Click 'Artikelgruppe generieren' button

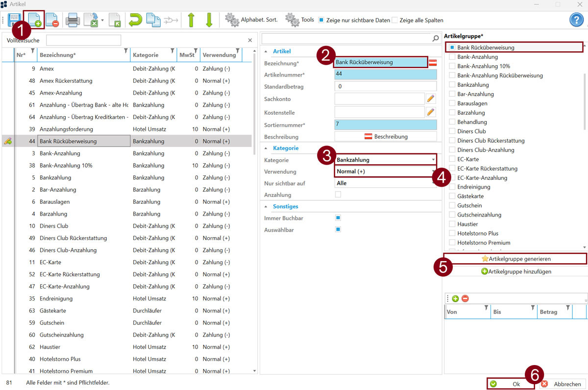point(514,258)
